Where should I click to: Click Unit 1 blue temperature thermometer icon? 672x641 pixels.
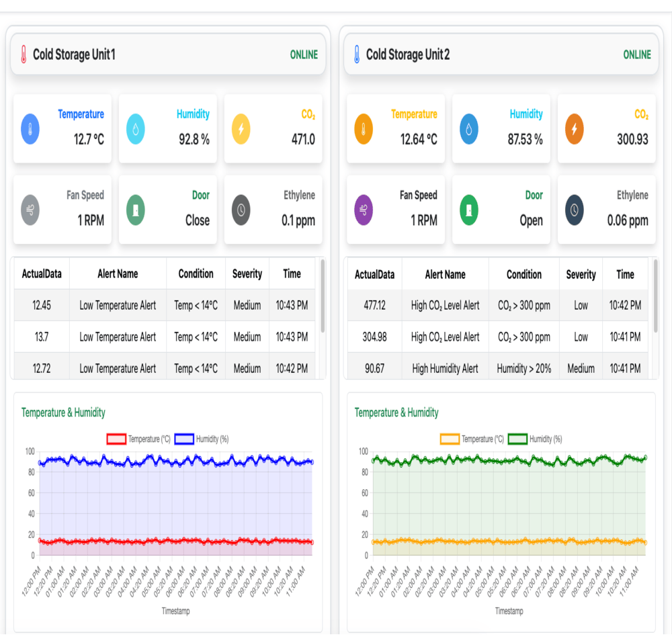tap(30, 129)
